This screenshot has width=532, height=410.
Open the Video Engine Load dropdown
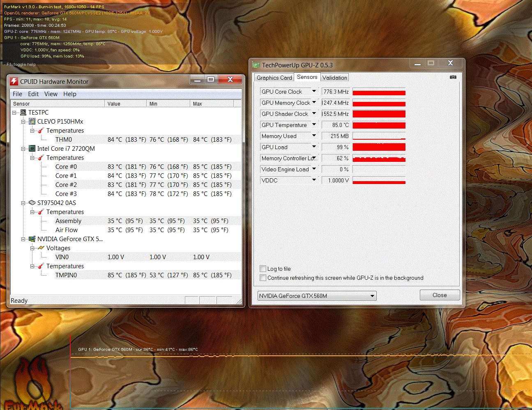(x=314, y=169)
